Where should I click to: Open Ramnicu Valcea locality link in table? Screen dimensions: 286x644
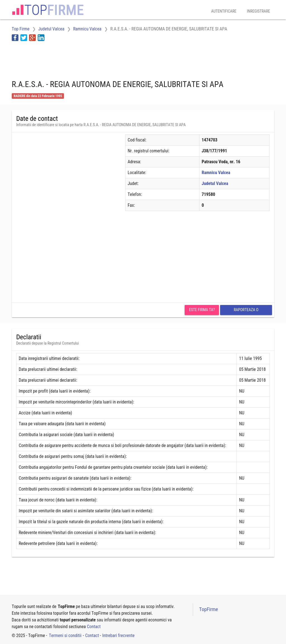click(x=216, y=173)
